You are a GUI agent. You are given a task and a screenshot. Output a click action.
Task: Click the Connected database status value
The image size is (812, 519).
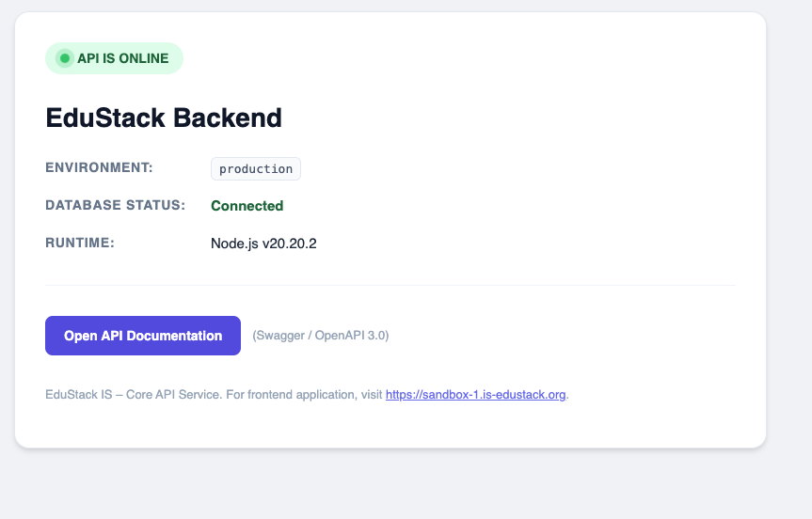click(x=247, y=206)
